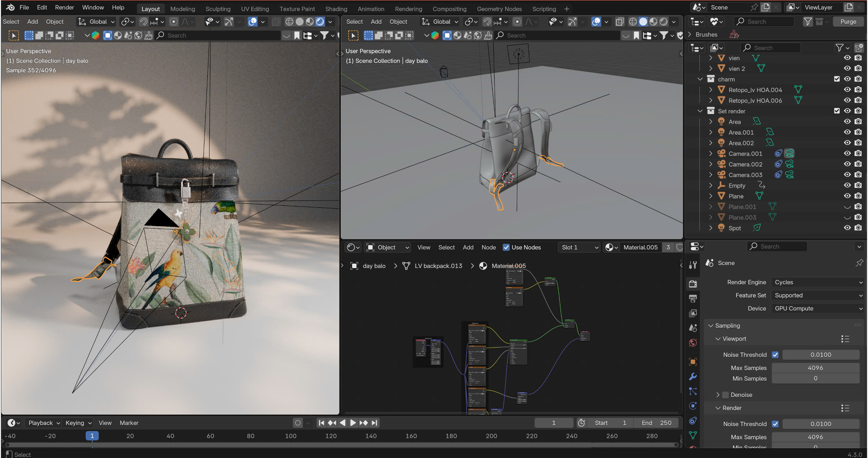Uncheck the Use Nodes checkbox

(506, 247)
